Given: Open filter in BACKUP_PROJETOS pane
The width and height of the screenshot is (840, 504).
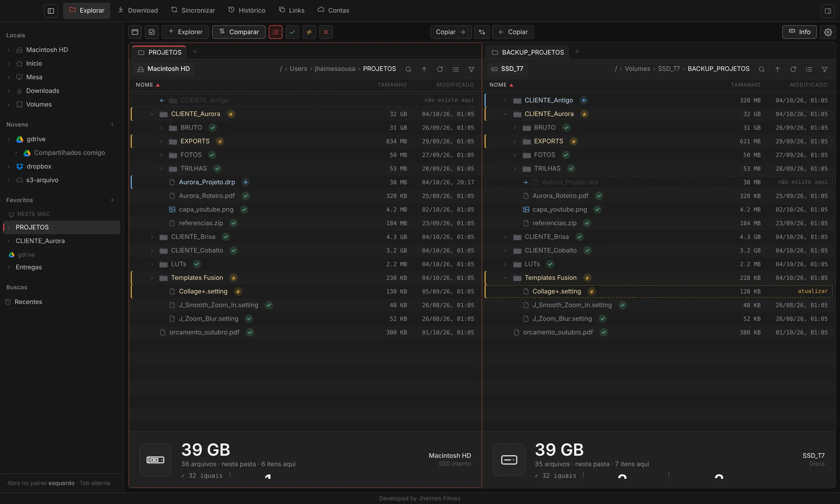Looking at the screenshot, I should 825,69.
